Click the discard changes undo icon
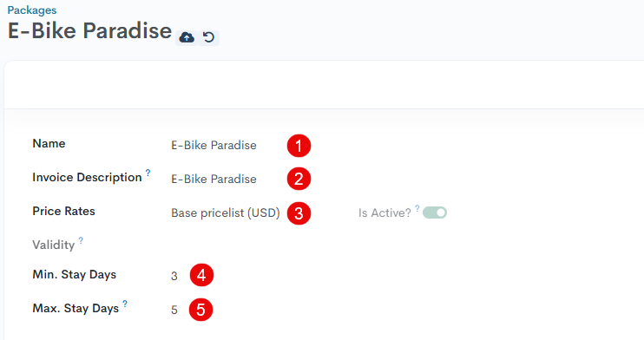This screenshot has height=340, width=644. pyautogui.click(x=208, y=38)
